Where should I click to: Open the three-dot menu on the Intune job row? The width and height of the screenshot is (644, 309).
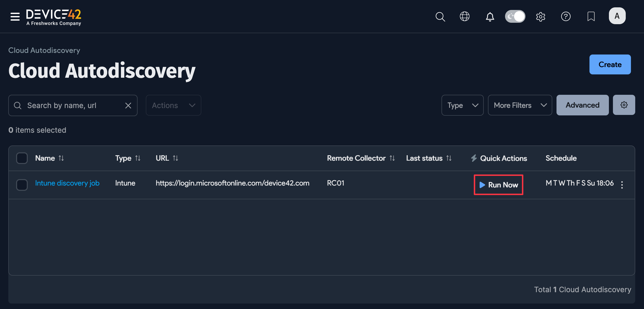coord(622,185)
